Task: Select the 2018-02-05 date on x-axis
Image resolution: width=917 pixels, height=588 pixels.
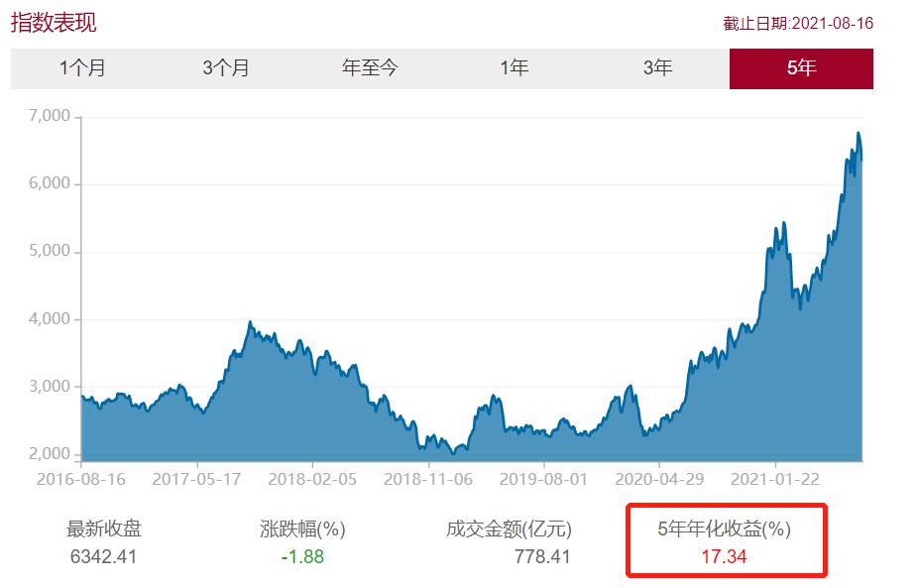Action: (312, 478)
